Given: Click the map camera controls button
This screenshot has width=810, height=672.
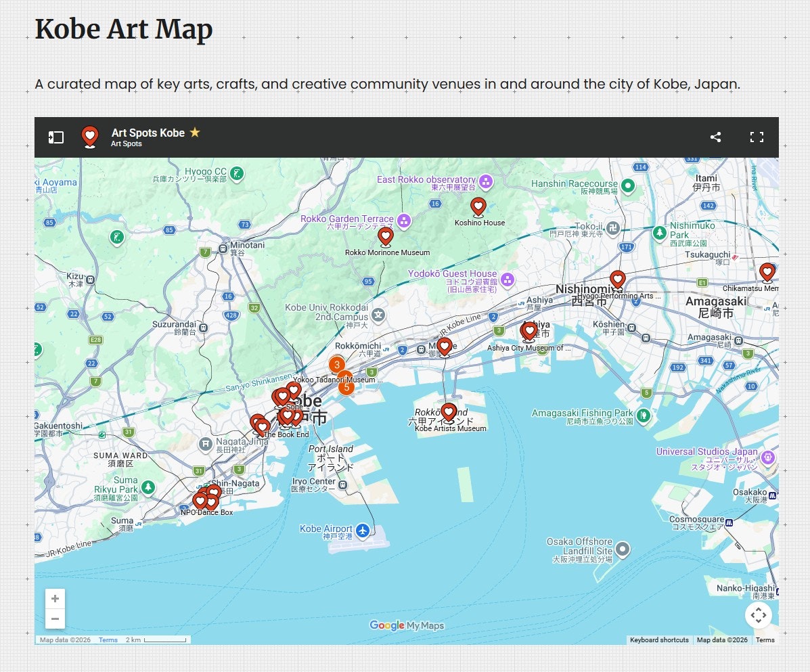Looking at the screenshot, I should [x=759, y=615].
